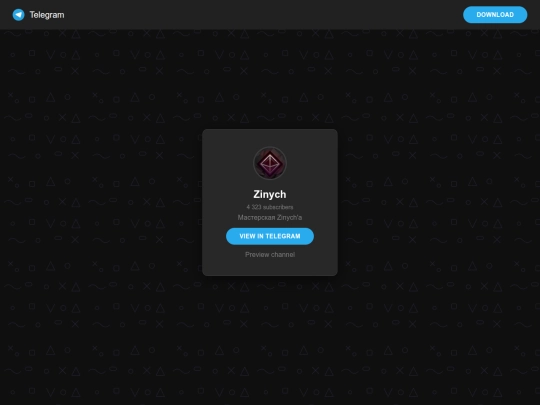Screen dimensions: 540x405
Task: Select the Zinych channel name heading
Action: pyautogui.click(x=270, y=194)
